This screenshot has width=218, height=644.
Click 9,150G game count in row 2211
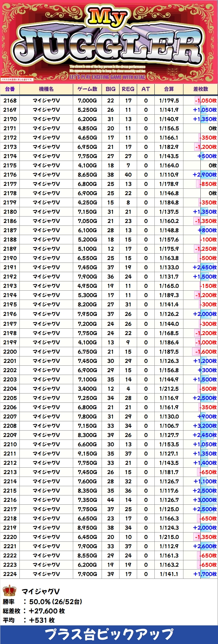pyautogui.click(x=87, y=453)
